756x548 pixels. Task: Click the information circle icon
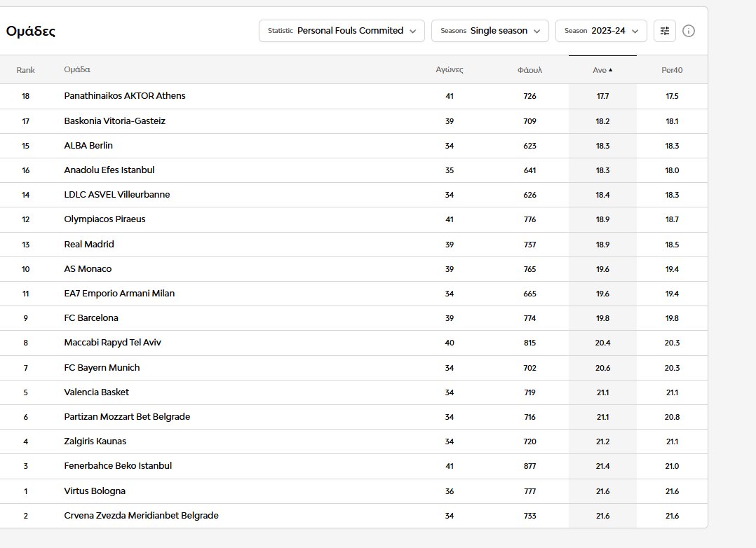click(689, 31)
